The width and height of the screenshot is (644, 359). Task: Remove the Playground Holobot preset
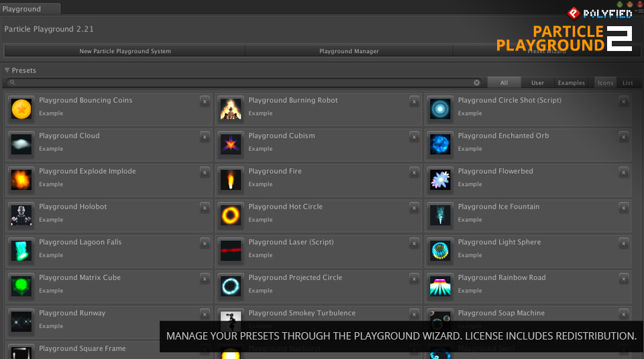205,208
